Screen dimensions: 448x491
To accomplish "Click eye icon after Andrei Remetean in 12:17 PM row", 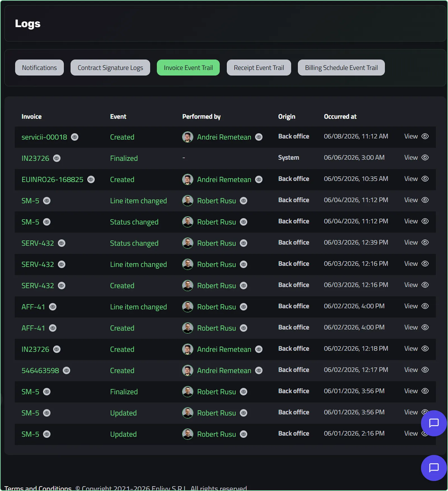I will tap(259, 370).
